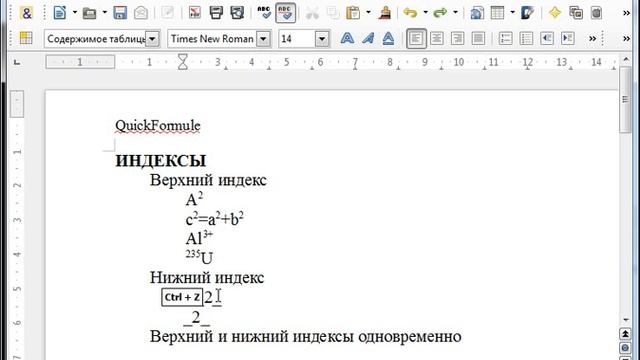
Task: Expand top toolbar overflow chevron
Action: pyautogui.click(x=626, y=13)
